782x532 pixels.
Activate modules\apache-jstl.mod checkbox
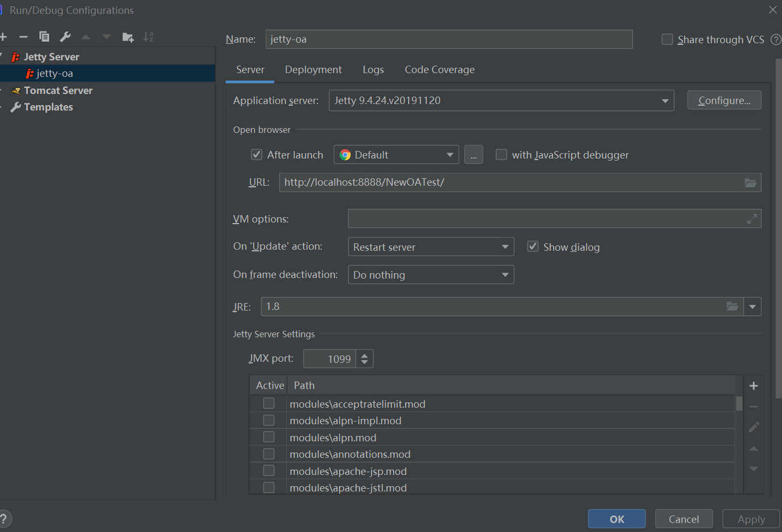coord(269,487)
